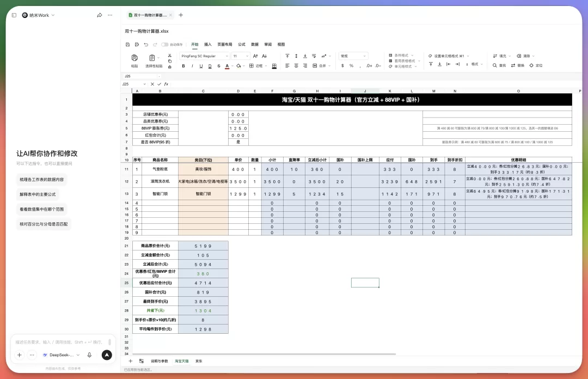This screenshot has width=588, height=379.
Task: Click the 替换 replace button
Action: [x=518, y=65]
